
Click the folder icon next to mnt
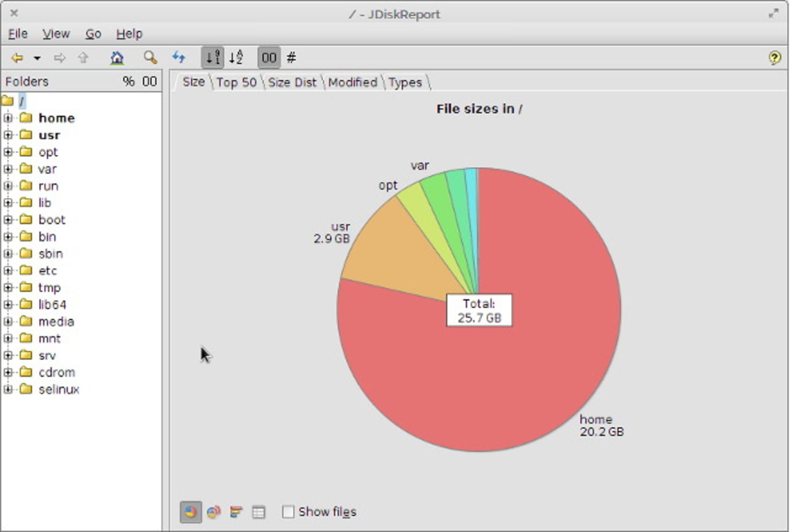26,338
